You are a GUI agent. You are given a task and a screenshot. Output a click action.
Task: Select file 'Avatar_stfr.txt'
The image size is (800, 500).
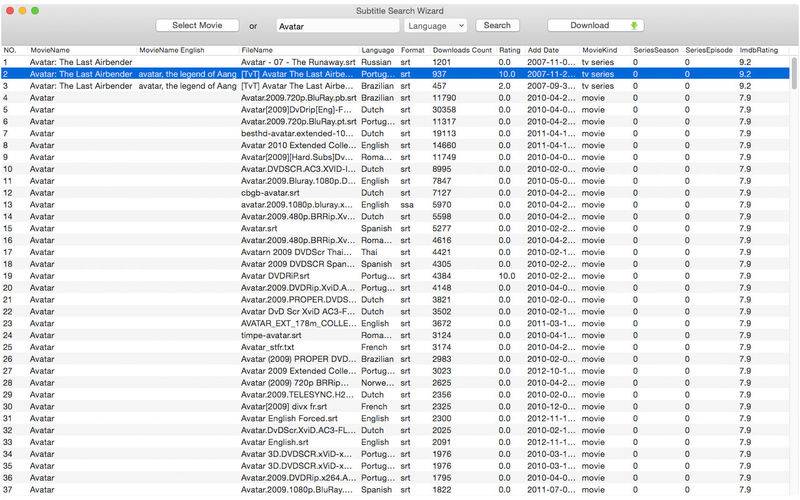267,347
